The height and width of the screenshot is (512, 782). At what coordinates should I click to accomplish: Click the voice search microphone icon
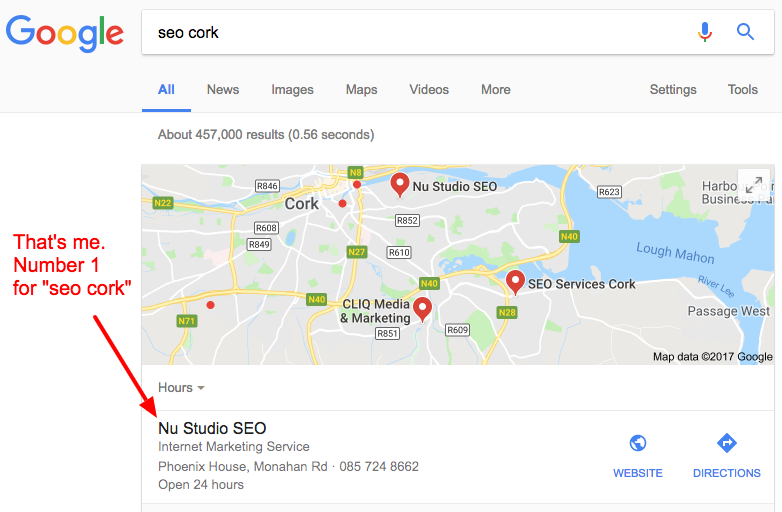pos(705,32)
